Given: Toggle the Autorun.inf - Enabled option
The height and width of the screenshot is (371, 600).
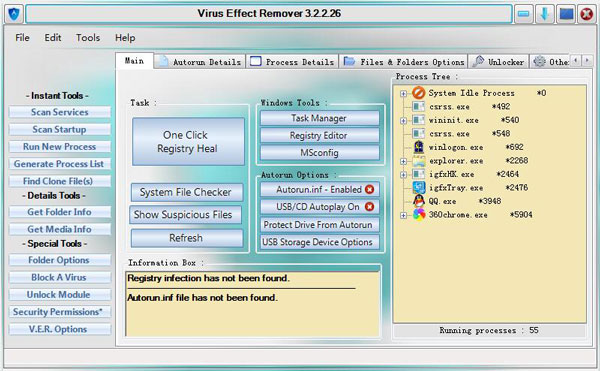Looking at the screenshot, I should (320, 189).
